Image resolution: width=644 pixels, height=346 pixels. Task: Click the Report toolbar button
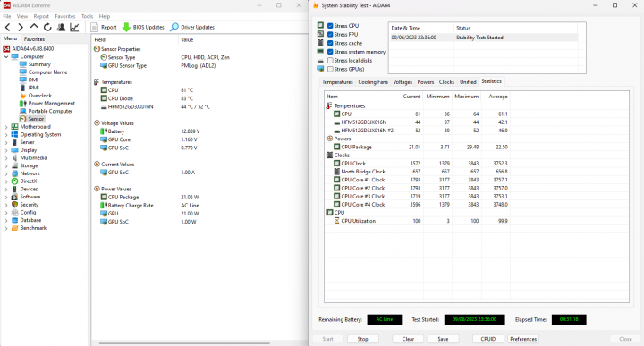coord(104,27)
